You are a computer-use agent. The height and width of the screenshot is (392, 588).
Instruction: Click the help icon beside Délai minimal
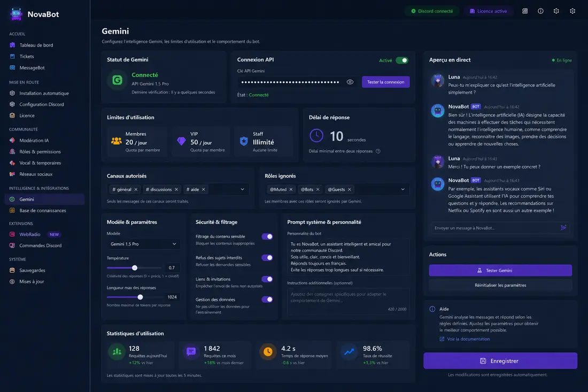click(378, 151)
